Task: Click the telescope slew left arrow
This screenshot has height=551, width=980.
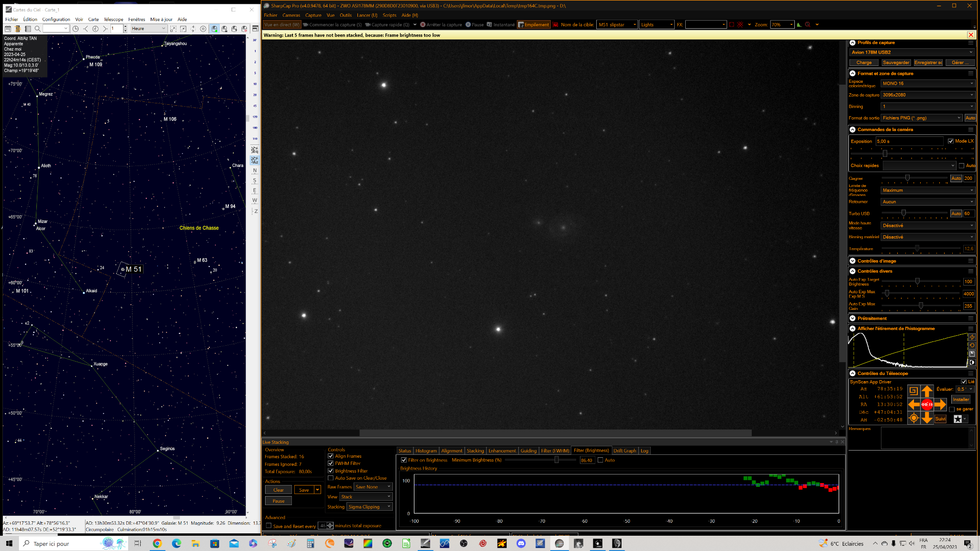Action: point(914,405)
